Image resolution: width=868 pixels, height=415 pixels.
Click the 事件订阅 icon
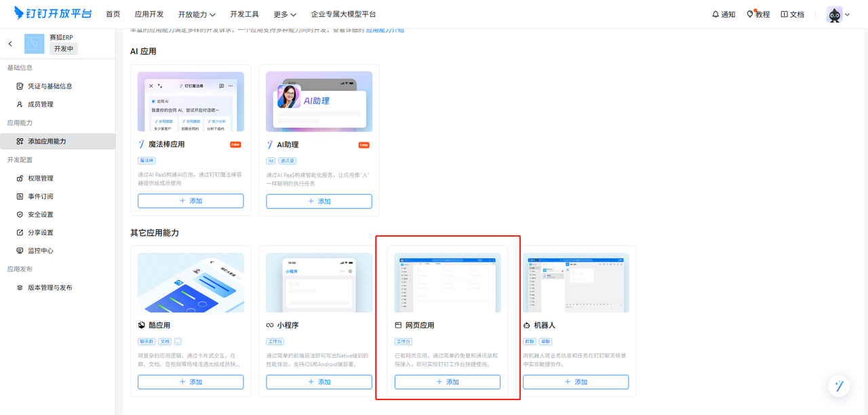point(20,197)
